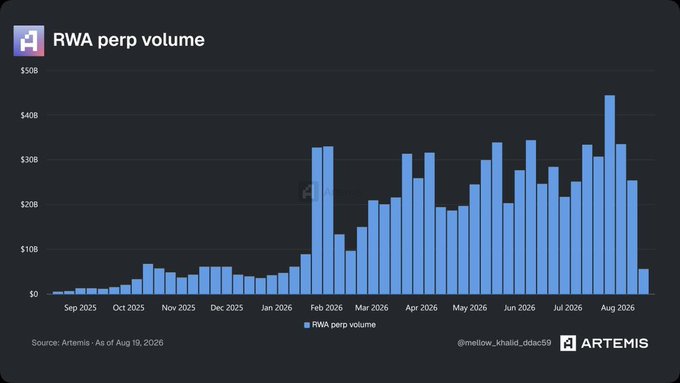The image size is (680, 383).
Task: Click the blue legend swatch for RWA perp volume
Action: (x=307, y=325)
